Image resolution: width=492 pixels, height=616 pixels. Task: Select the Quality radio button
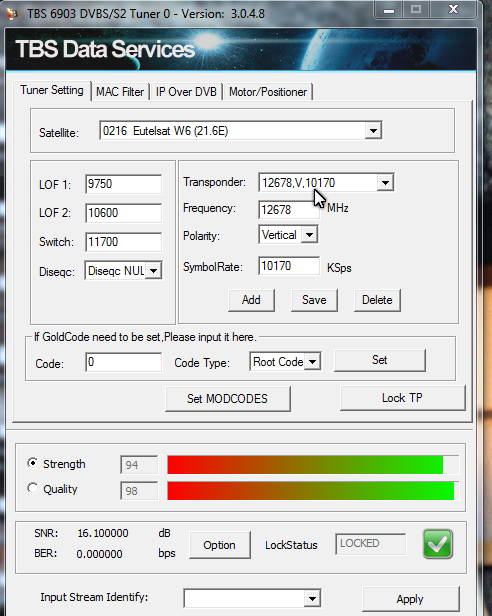pos(33,488)
